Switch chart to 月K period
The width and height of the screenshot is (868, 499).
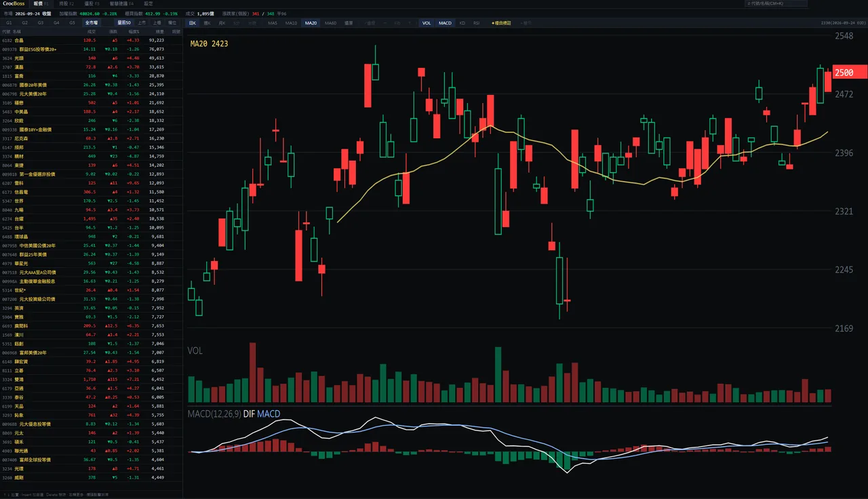click(222, 23)
